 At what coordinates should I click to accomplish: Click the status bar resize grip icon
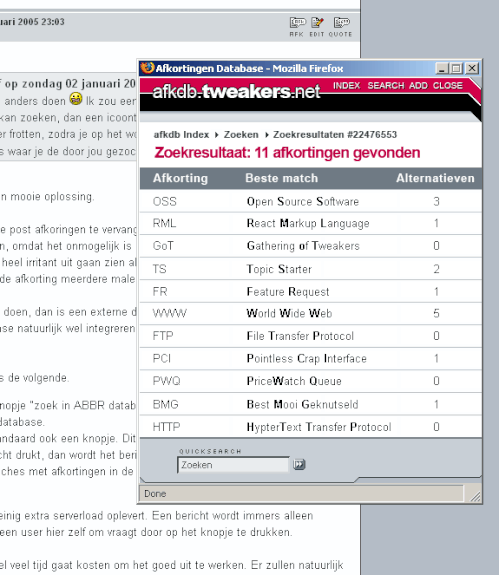(x=475, y=496)
